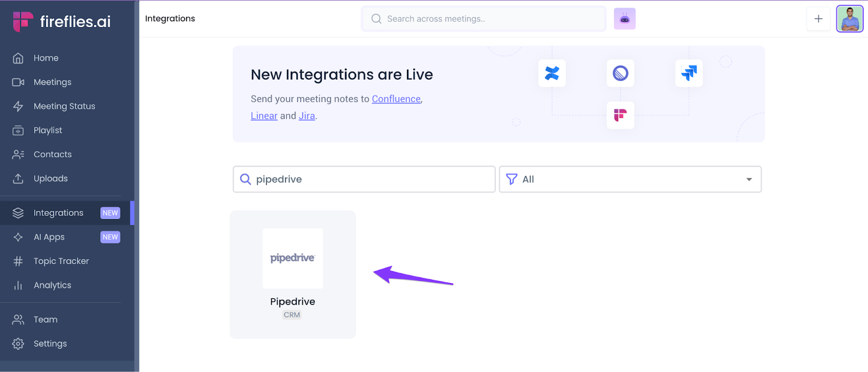The height and width of the screenshot is (372, 868).
Task: Open the Confluence link in the banner
Action: 396,99
